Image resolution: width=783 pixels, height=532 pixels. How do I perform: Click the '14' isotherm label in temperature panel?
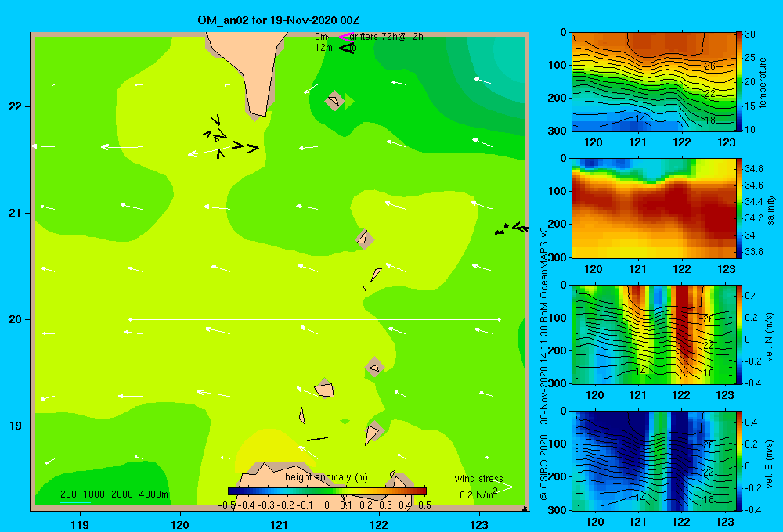pos(640,119)
